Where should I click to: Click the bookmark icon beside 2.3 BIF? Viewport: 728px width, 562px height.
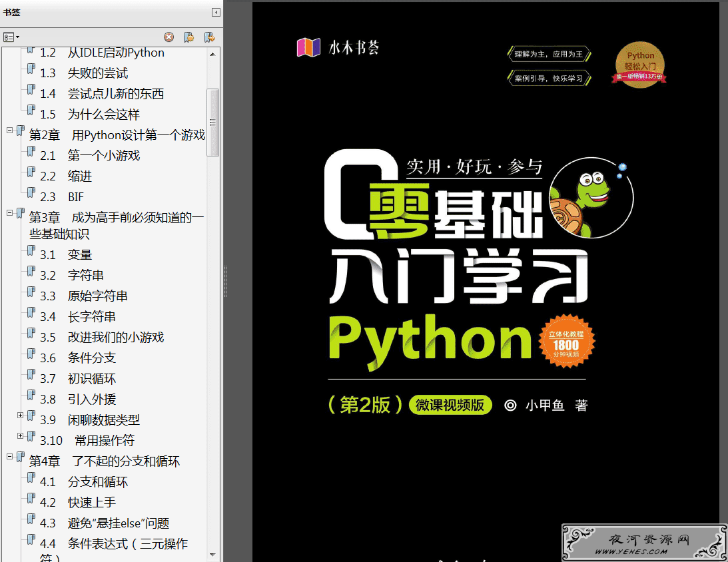tap(31, 193)
